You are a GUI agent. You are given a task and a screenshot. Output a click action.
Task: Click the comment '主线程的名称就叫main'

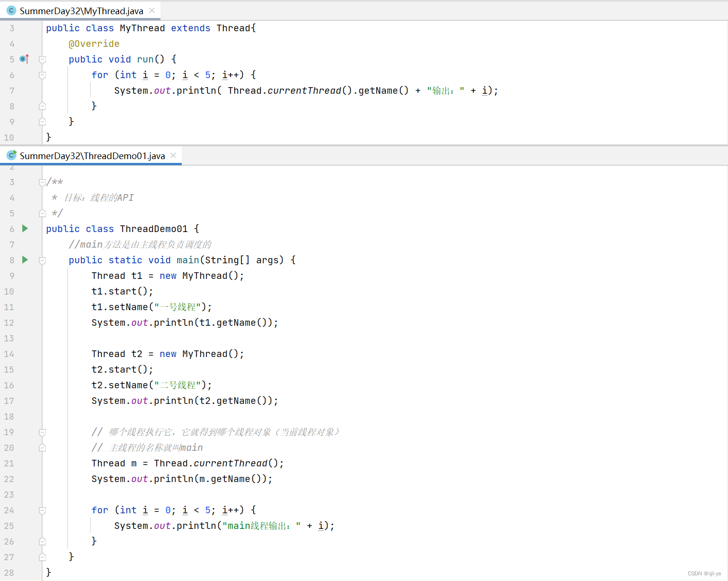[x=147, y=447]
